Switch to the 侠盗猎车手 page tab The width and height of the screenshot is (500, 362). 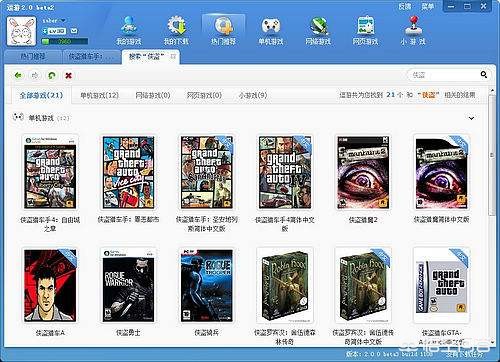point(91,57)
